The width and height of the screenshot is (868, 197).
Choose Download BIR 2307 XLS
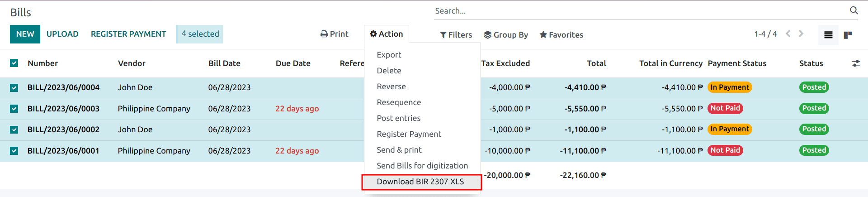(420, 182)
